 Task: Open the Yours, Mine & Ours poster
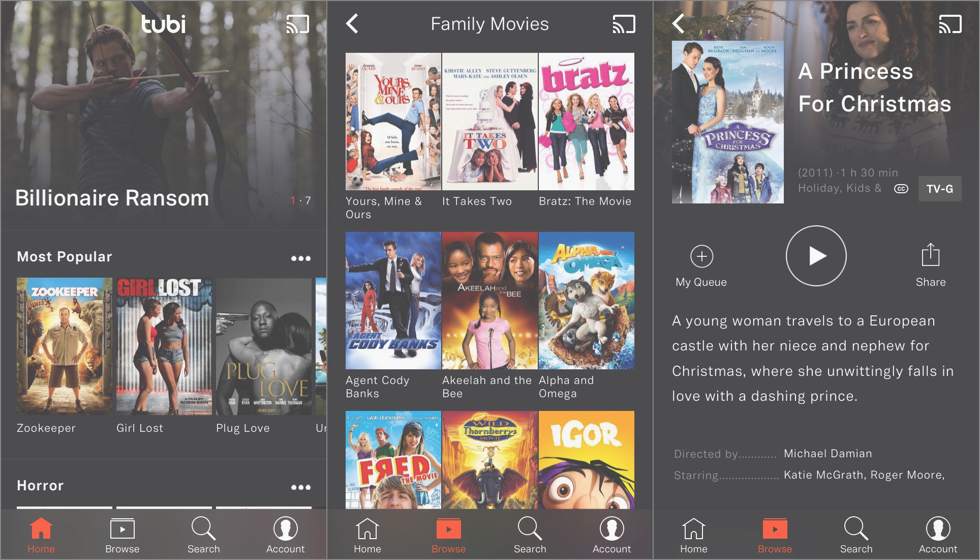[x=393, y=122]
